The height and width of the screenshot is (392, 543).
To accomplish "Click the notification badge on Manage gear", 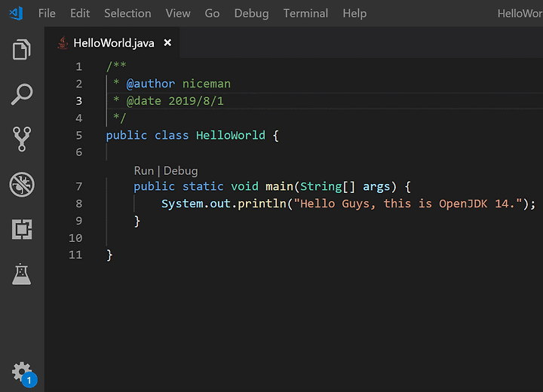I will click(x=29, y=380).
